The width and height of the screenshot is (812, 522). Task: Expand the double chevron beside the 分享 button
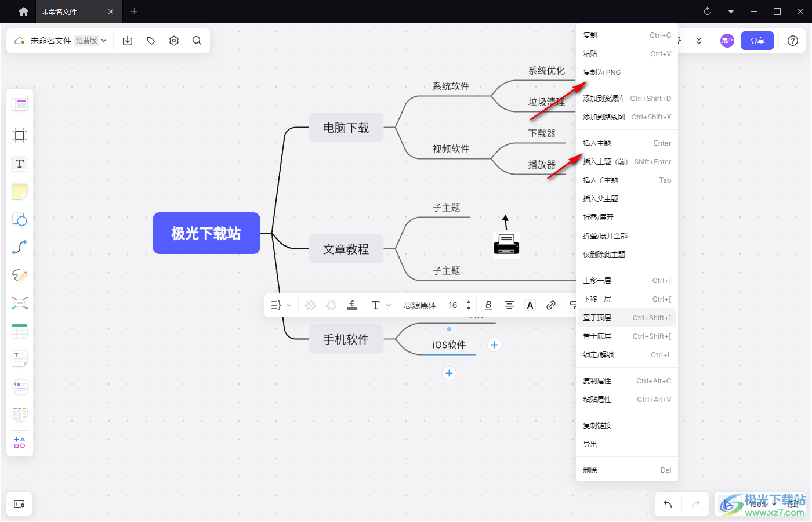[699, 41]
